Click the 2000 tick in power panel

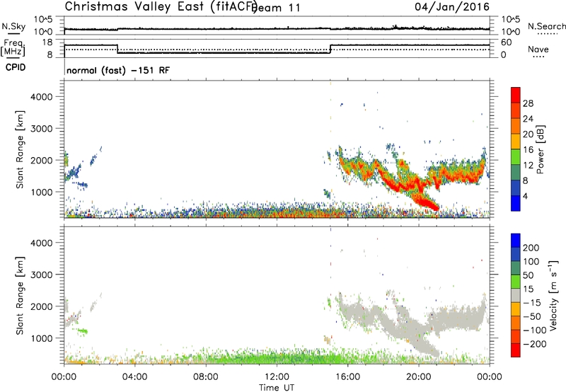42,160
